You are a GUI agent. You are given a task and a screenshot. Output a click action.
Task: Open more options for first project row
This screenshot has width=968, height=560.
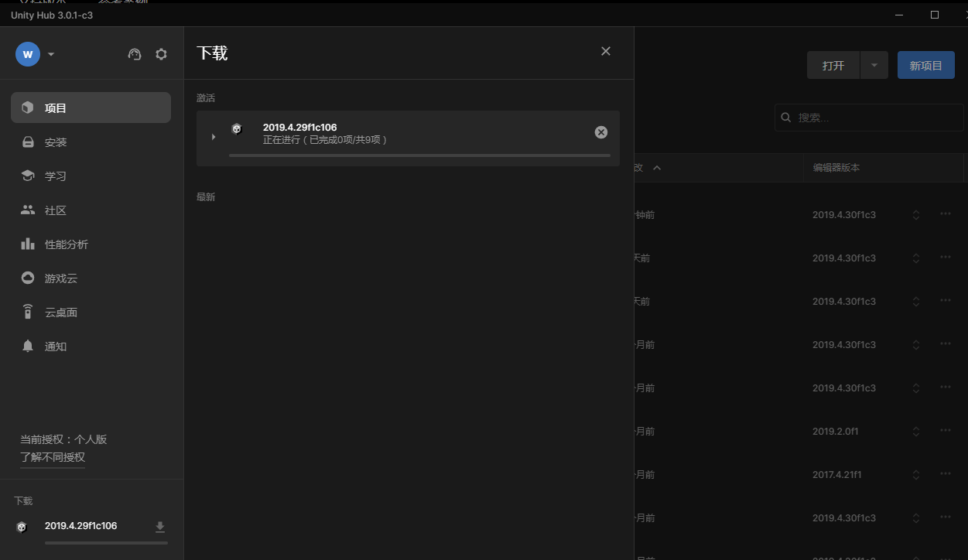click(946, 214)
